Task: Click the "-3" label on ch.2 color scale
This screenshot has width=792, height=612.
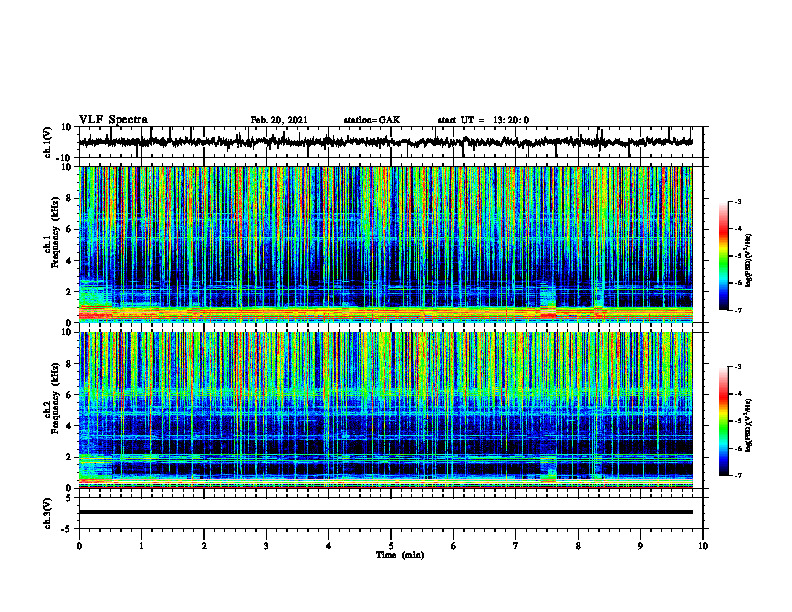Action: 737,367
